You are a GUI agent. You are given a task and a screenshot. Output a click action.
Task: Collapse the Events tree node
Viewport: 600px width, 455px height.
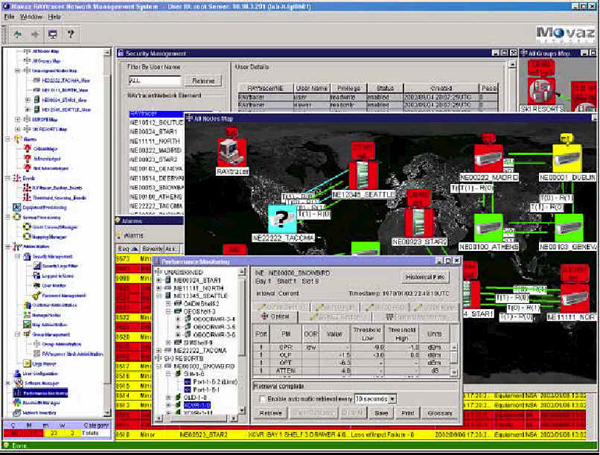(7, 178)
